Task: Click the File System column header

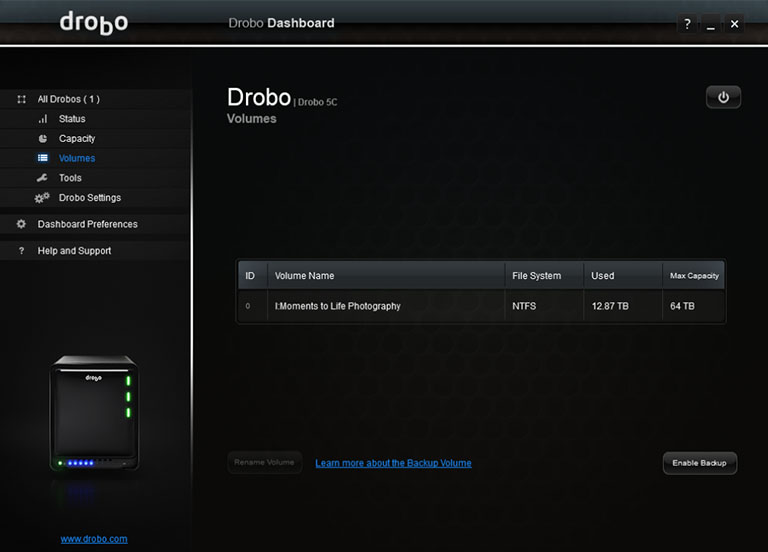Action: pos(544,276)
